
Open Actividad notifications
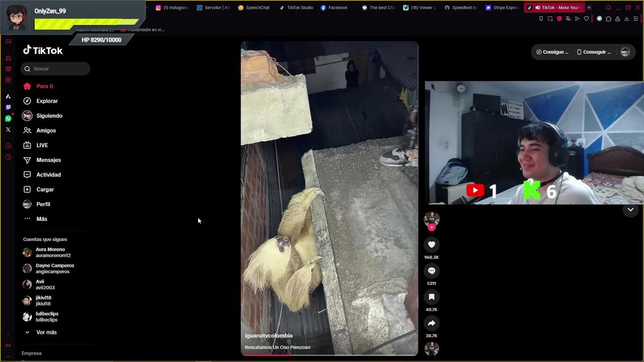click(42, 174)
